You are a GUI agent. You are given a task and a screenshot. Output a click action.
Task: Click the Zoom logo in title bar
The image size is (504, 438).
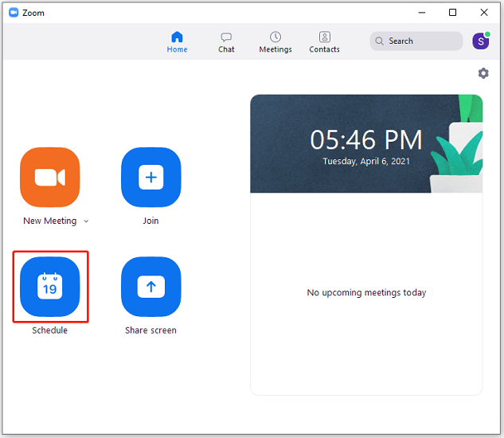(x=14, y=13)
